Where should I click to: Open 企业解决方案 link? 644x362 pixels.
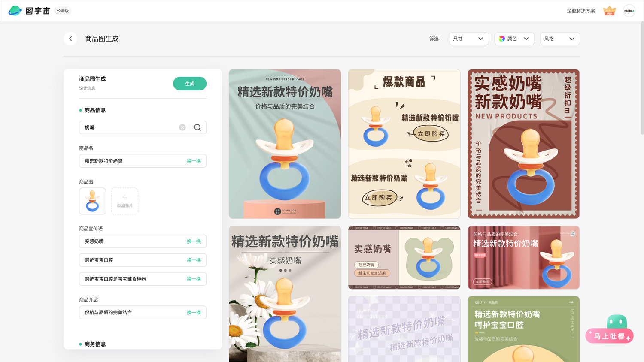[580, 11]
